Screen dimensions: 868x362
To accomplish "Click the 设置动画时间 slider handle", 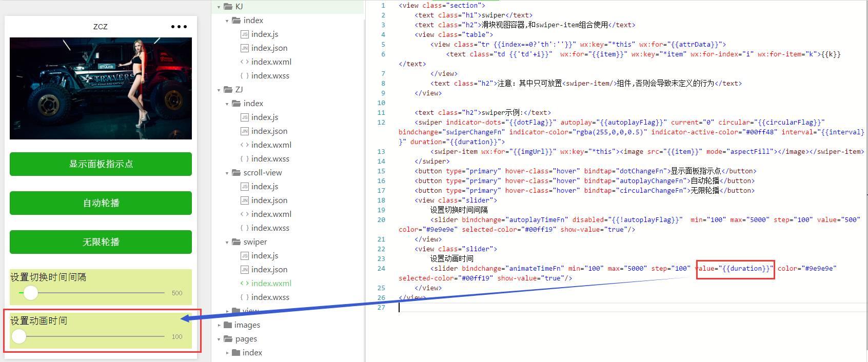I will pyautogui.click(x=19, y=336).
